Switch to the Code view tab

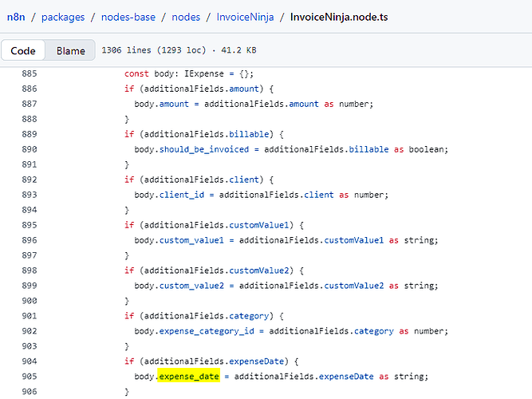click(23, 51)
